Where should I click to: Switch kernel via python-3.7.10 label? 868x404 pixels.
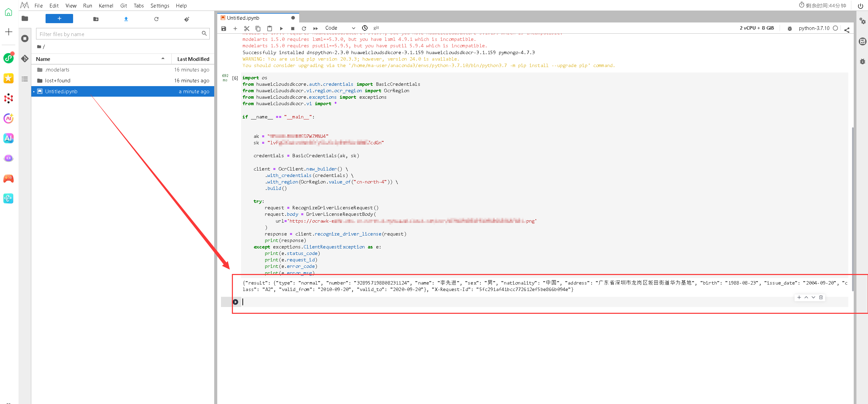click(814, 28)
